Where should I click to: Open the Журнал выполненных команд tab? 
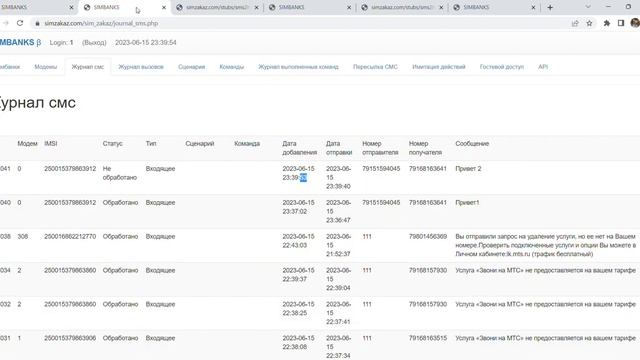298,67
